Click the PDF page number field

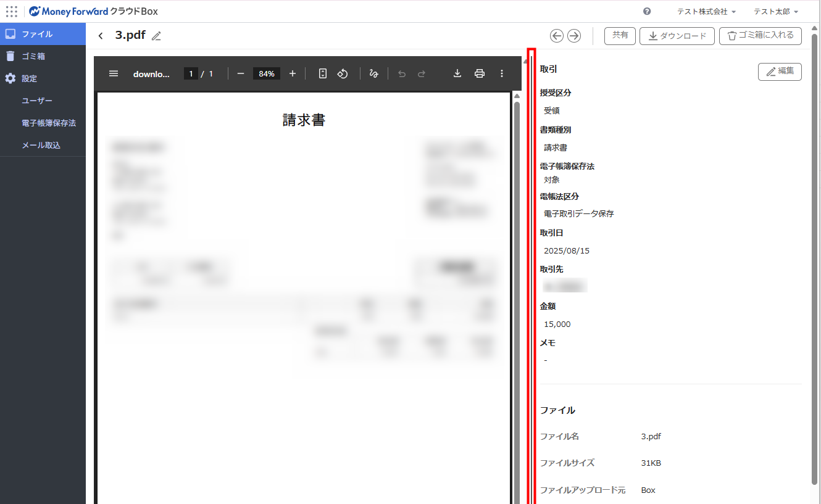[191, 73]
